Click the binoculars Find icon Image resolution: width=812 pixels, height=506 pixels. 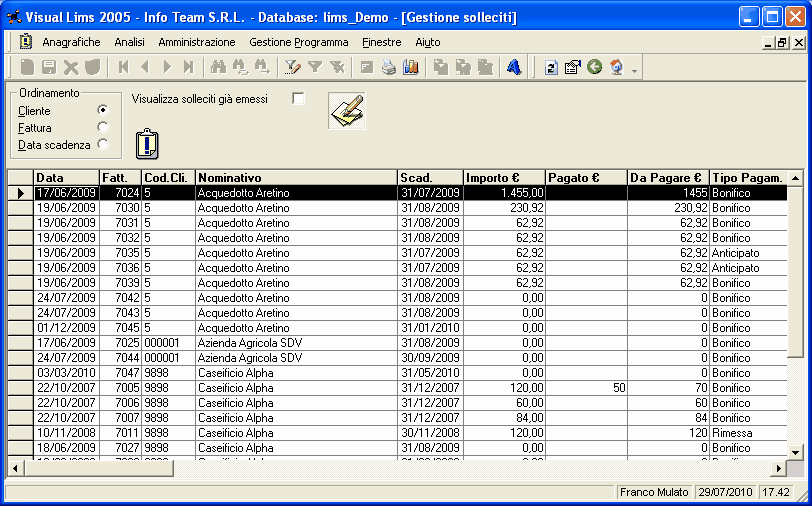click(x=219, y=67)
